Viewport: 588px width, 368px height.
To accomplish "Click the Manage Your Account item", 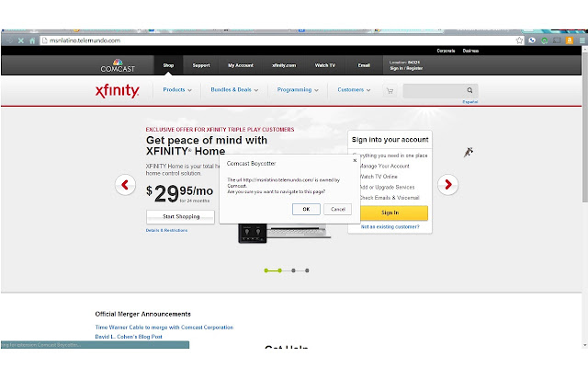I will pos(384,166).
